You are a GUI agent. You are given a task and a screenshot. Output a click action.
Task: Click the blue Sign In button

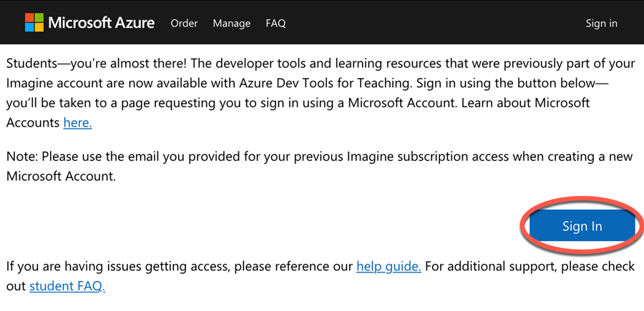tap(582, 226)
